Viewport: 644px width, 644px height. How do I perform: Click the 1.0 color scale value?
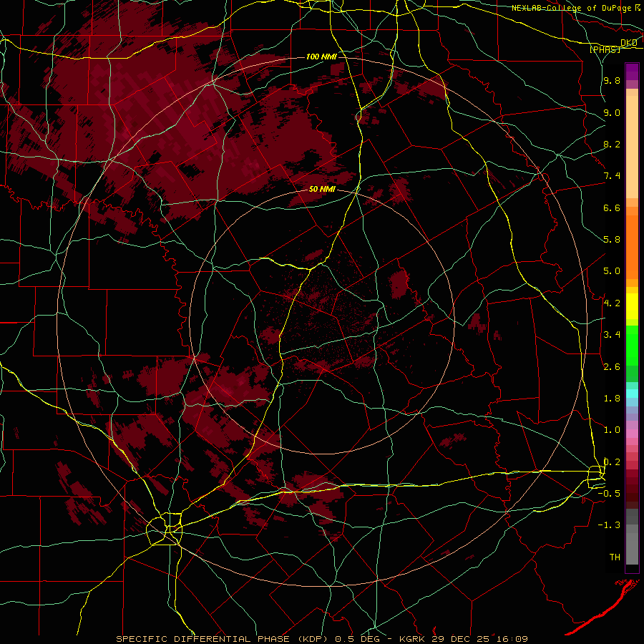click(612, 430)
